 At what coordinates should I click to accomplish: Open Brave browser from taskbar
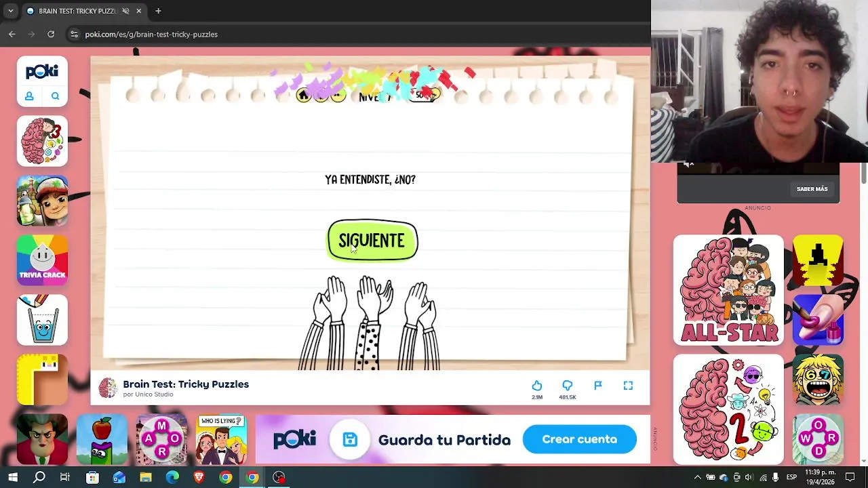pos(199,477)
